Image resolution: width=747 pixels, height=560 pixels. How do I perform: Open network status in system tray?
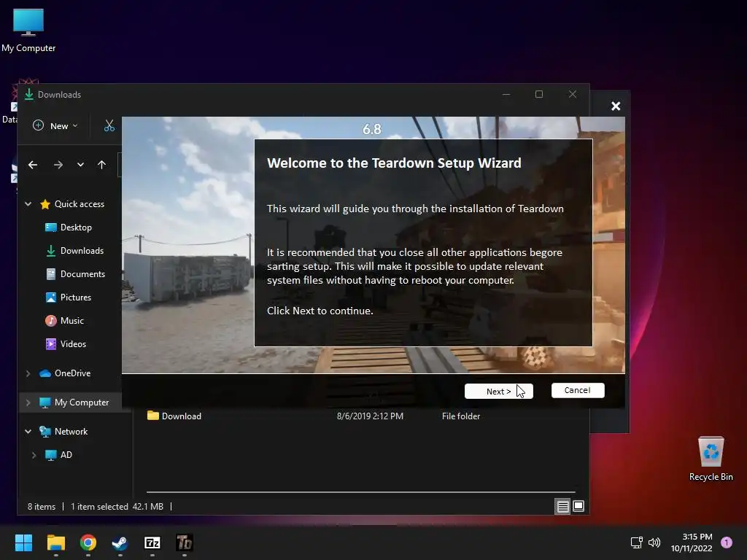click(x=636, y=542)
